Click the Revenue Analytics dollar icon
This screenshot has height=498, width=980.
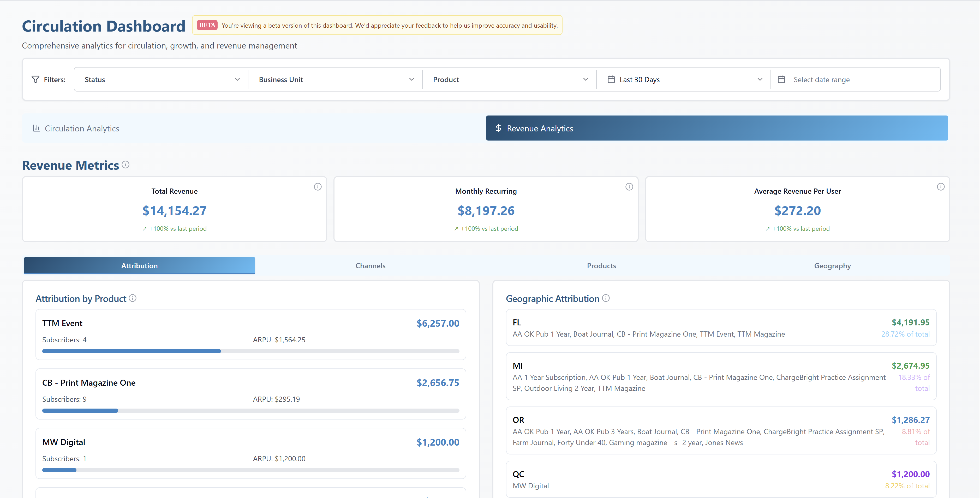(498, 128)
